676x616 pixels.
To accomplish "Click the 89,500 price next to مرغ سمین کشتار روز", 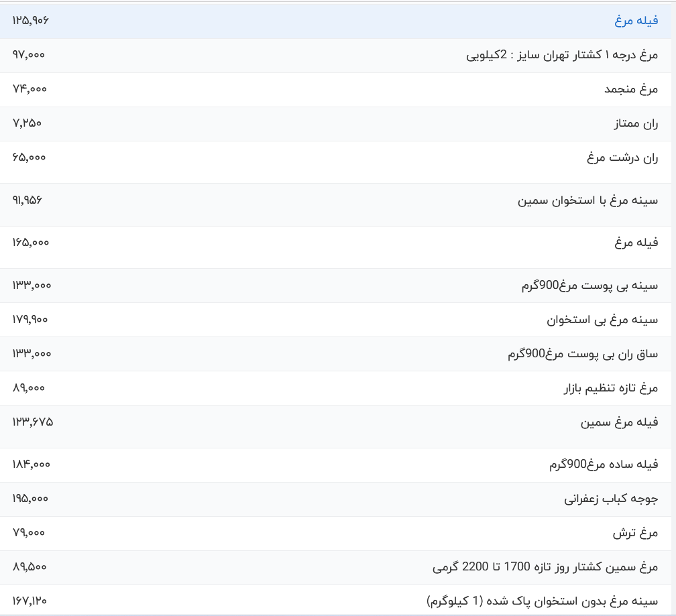I will pyautogui.click(x=28, y=566).
